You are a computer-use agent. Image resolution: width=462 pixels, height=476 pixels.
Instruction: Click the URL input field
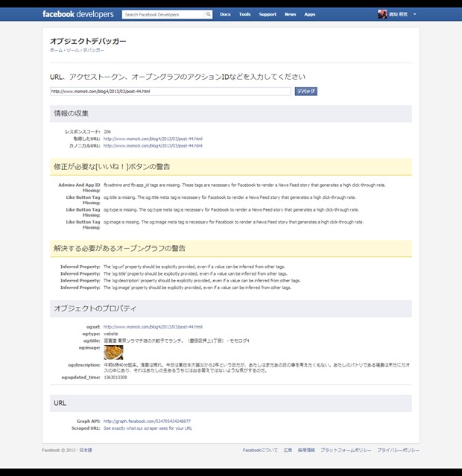(171, 92)
